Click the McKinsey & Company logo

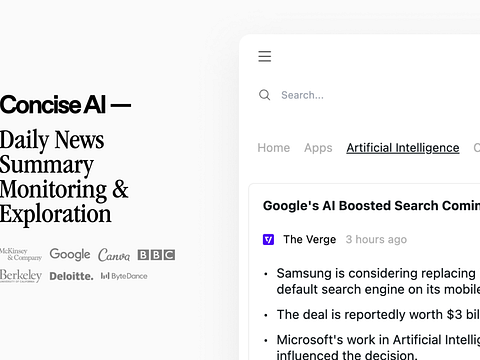point(21,255)
